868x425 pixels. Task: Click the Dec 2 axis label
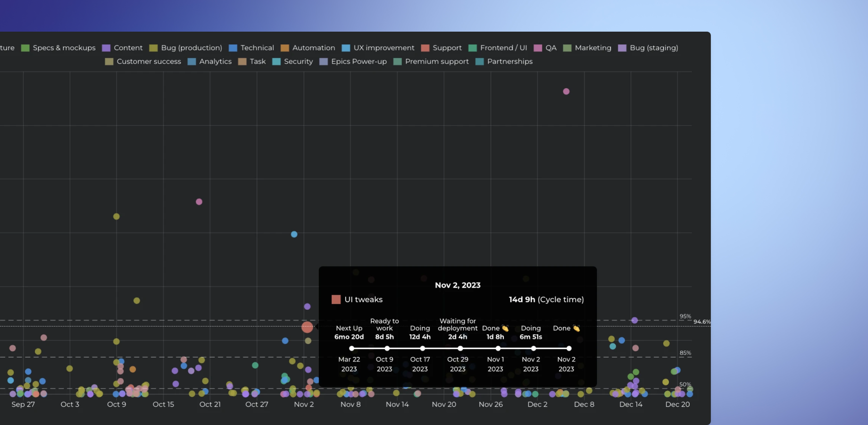coord(537,404)
